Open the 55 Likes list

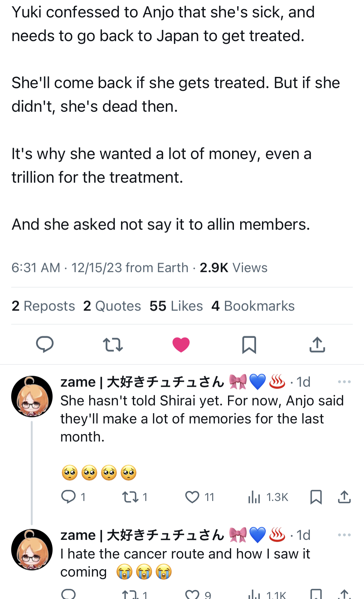coord(176,306)
